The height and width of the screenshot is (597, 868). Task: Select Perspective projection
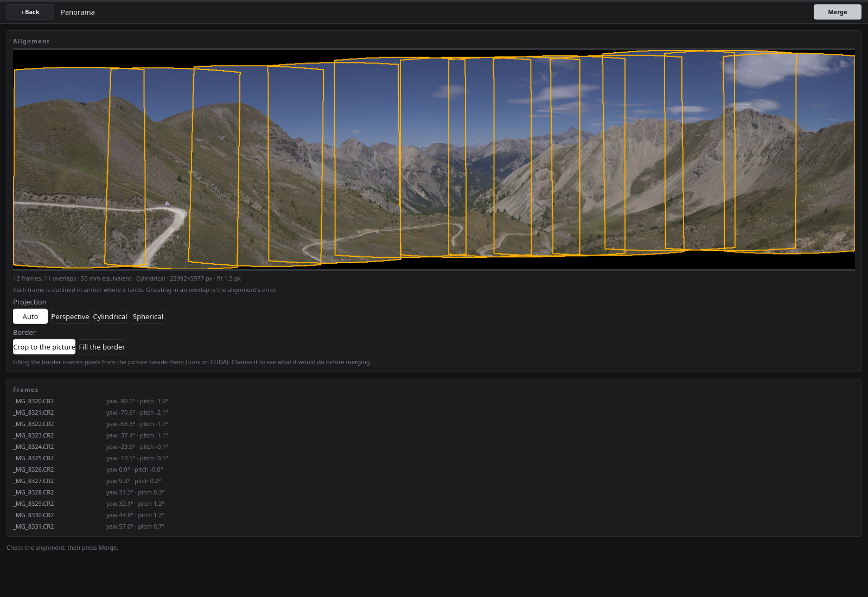pyautogui.click(x=70, y=316)
